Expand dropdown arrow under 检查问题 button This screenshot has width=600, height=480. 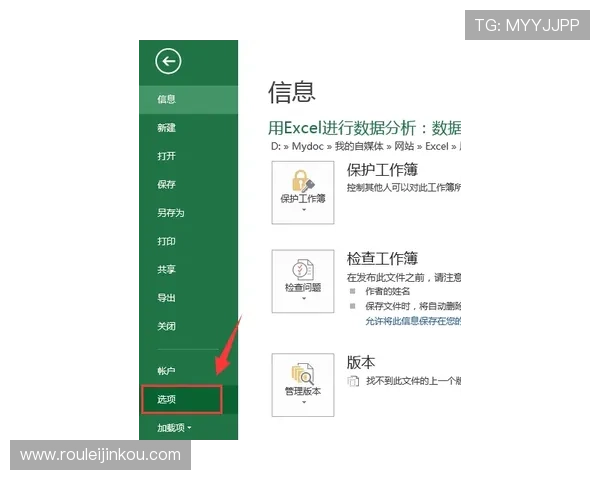(304, 299)
